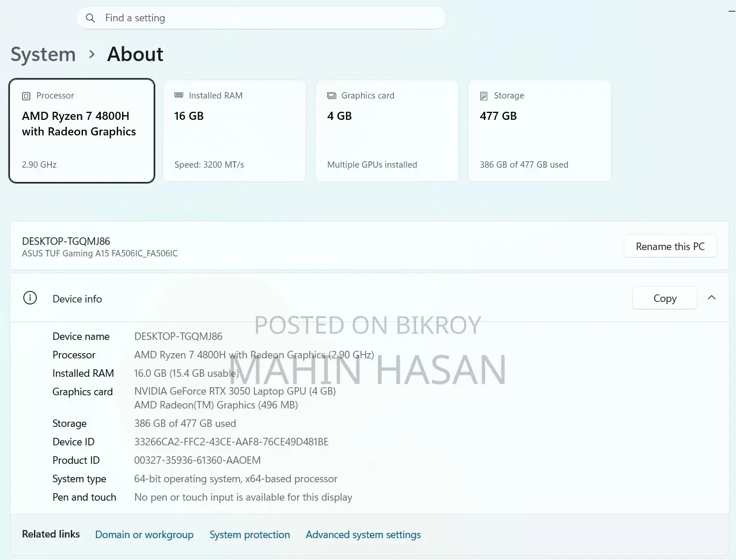Click the breadcrumb chevron after System
The width and height of the screenshot is (736, 560).
click(92, 54)
